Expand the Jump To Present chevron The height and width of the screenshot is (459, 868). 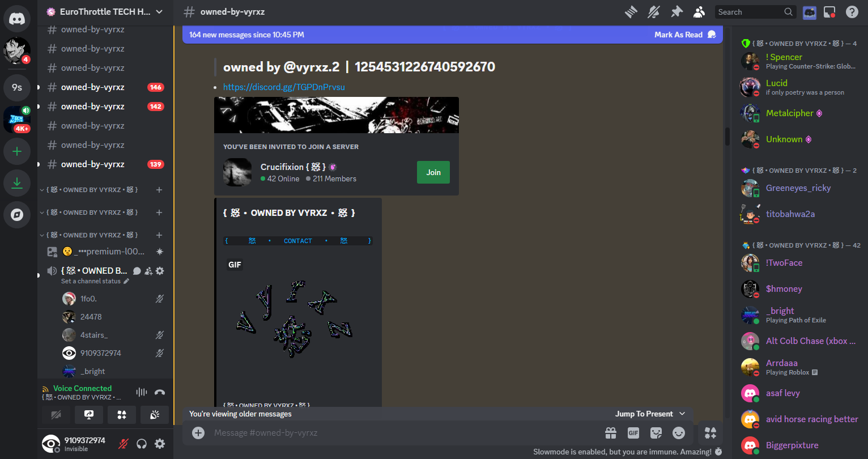pos(682,414)
